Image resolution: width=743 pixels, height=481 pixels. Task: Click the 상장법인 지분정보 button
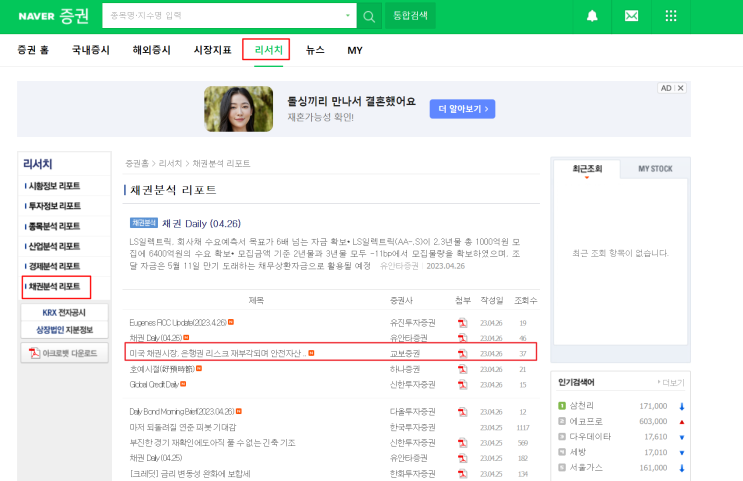[64, 330]
